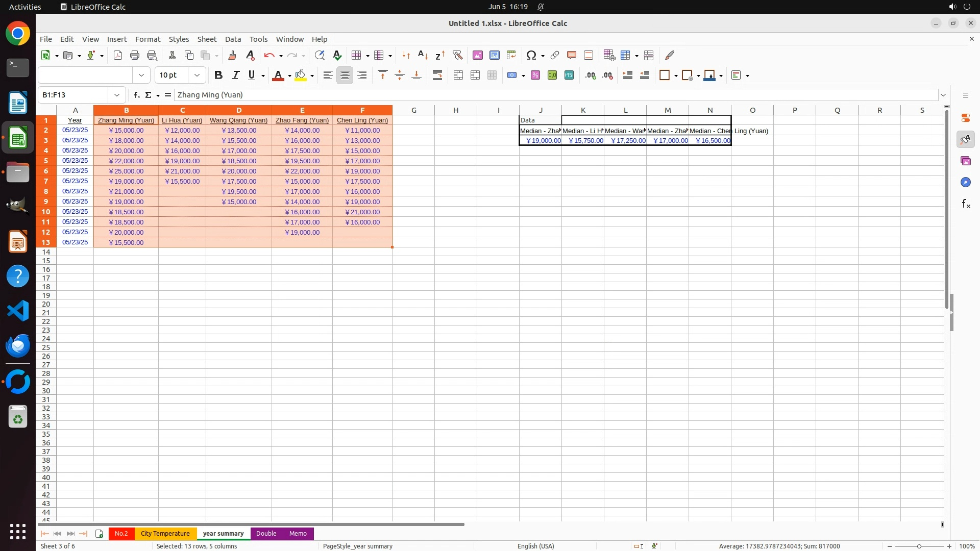Switch to the City Temperature sheet tab

tap(165, 534)
